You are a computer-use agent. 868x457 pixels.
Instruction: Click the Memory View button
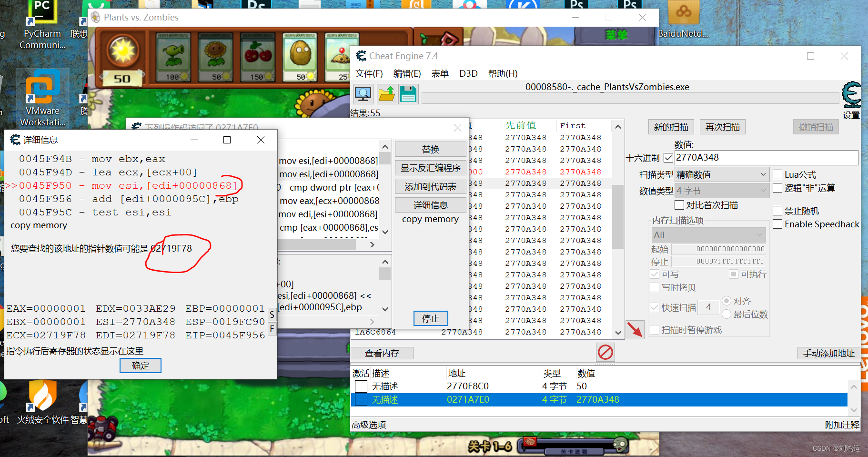(382, 353)
